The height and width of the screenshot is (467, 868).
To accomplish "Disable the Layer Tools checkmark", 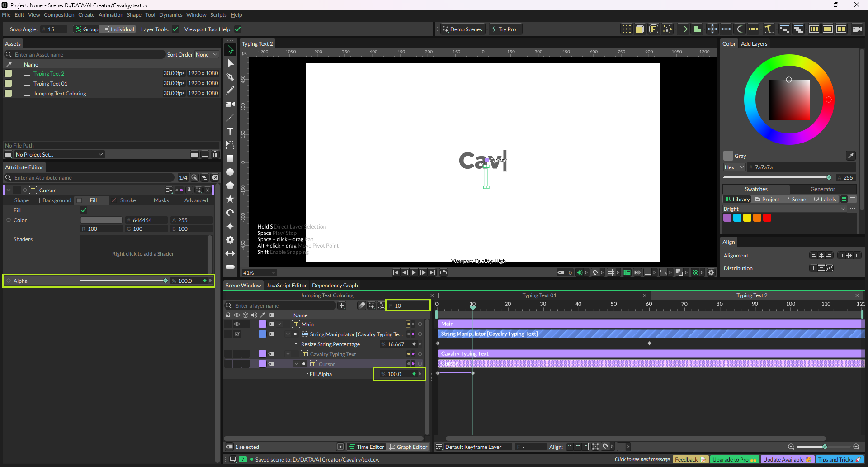I will [x=175, y=29].
